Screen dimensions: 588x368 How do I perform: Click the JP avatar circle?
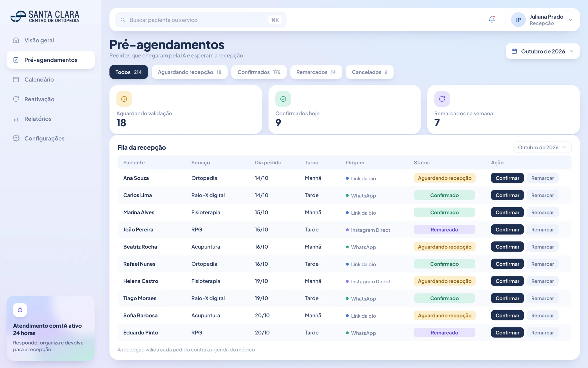click(518, 20)
